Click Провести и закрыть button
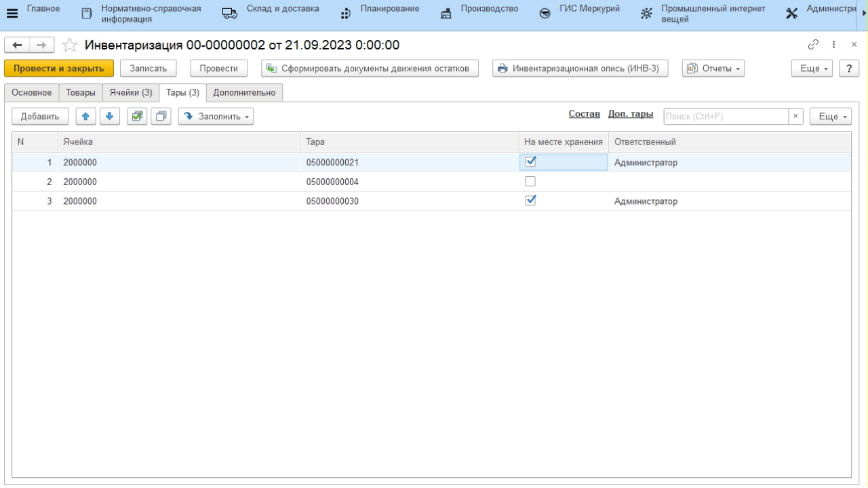Image resolution: width=868 pixels, height=488 pixels. (59, 68)
